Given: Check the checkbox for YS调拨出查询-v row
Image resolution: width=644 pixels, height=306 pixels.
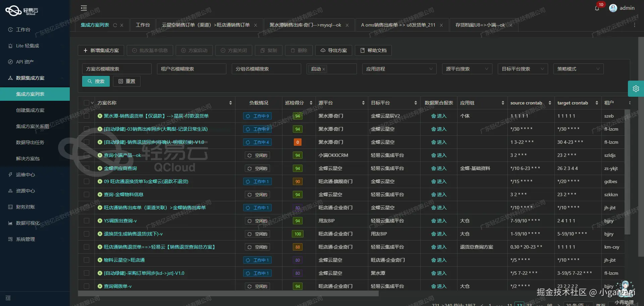Looking at the screenshot, I should click(x=87, y=221).
